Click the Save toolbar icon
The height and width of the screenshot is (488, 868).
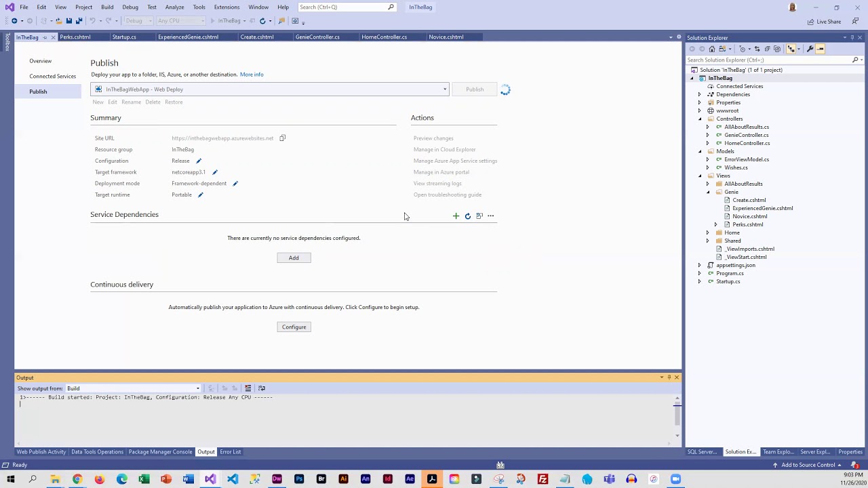(x=69, y=21)
